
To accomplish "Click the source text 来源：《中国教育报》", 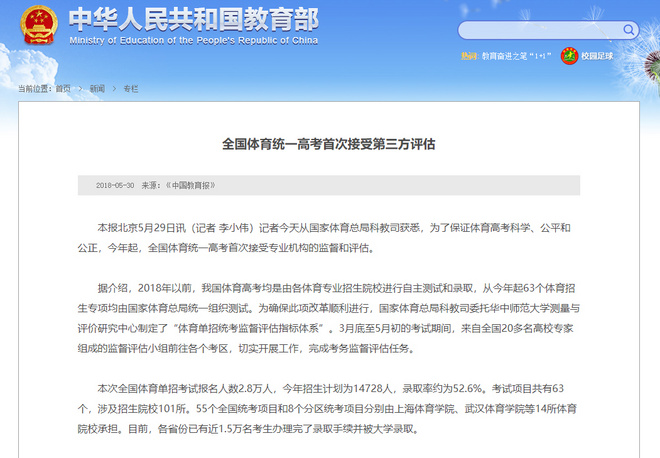I will 178,185.
